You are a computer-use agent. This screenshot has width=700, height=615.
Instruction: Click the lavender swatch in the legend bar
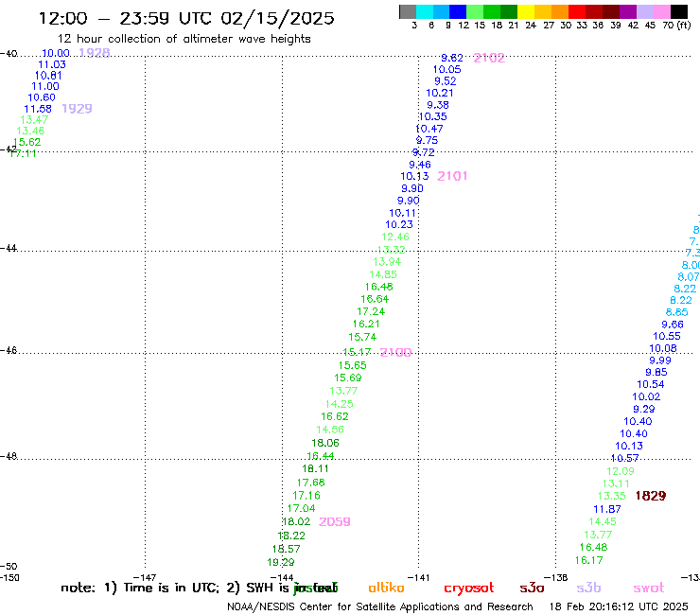644,11
